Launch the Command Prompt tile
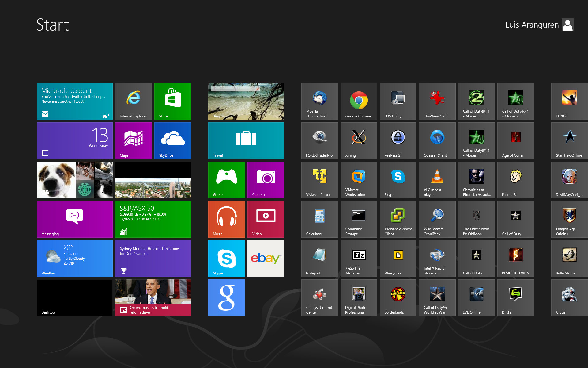The image size is (588, 368). point(359,219)
